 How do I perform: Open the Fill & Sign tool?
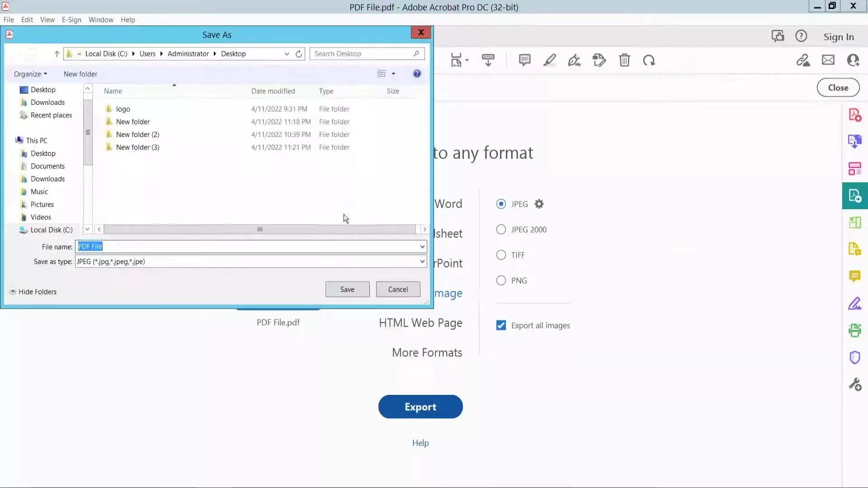(856, 304)
